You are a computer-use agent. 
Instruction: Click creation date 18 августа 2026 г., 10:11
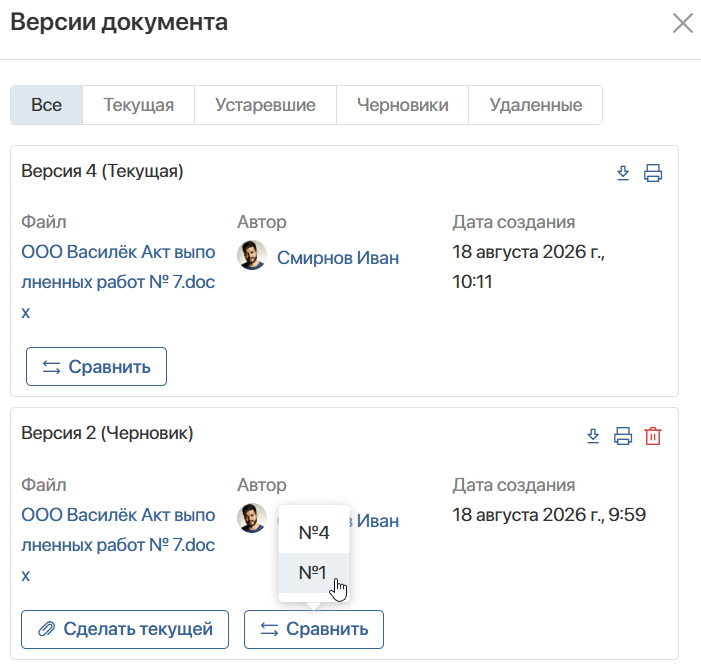pyautogui.click(x=528, y=267)
